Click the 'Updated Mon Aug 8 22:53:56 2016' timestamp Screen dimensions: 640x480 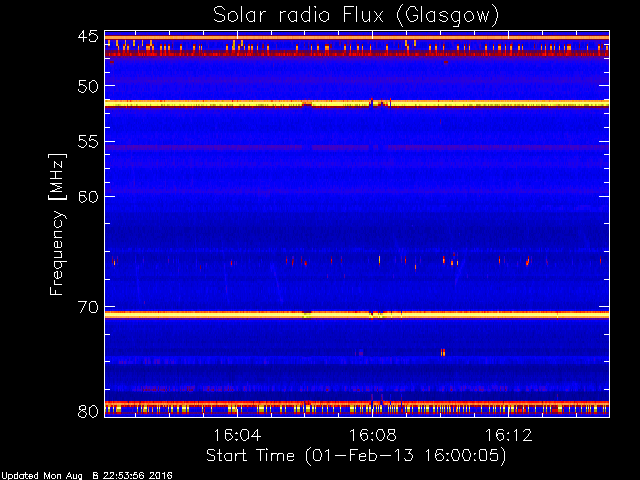(x=87, y=476)
